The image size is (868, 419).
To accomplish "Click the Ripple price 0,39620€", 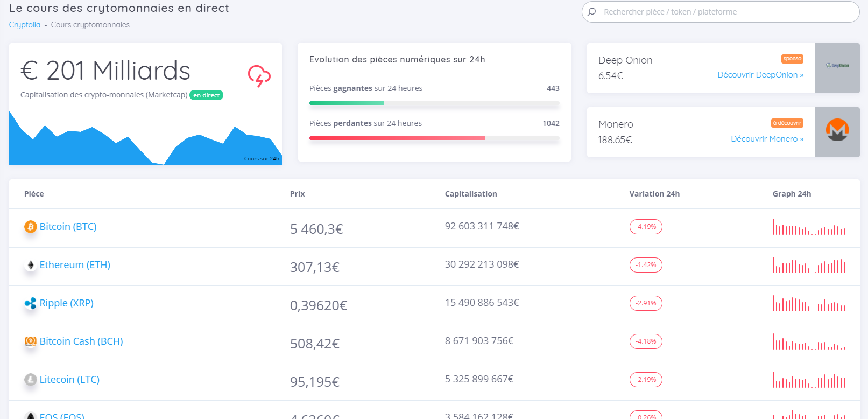I will pyautogui.click(x=319, y=306).
